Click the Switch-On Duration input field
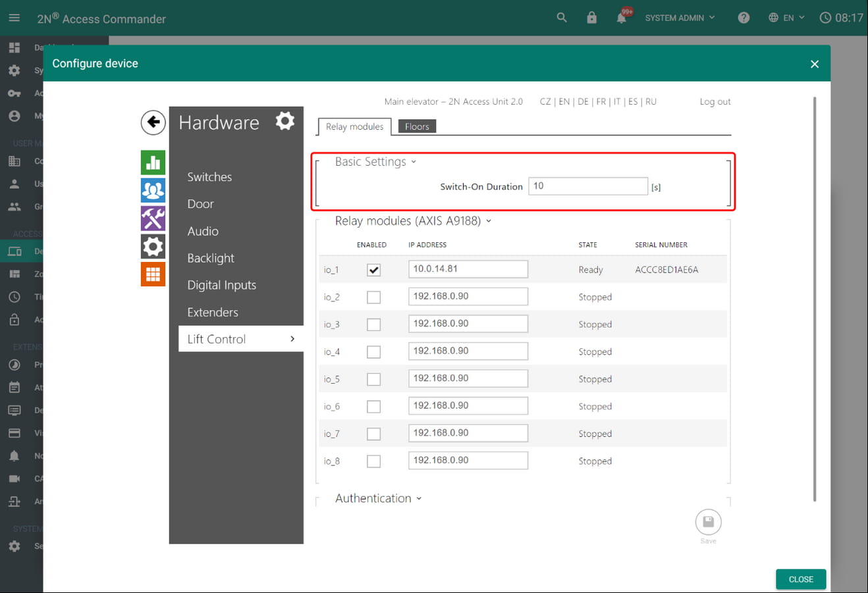The width and height of the screenshot is (868, 593). tap(588, 186)
